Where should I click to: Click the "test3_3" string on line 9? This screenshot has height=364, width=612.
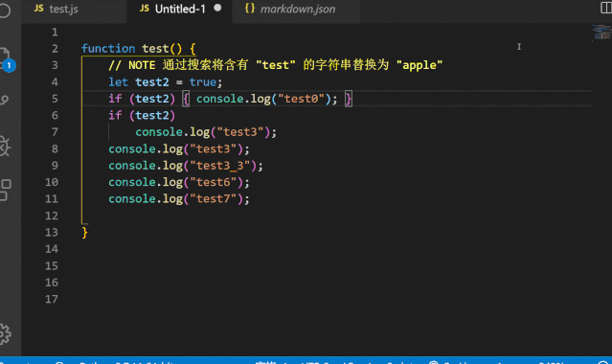[x=219, y=166]
